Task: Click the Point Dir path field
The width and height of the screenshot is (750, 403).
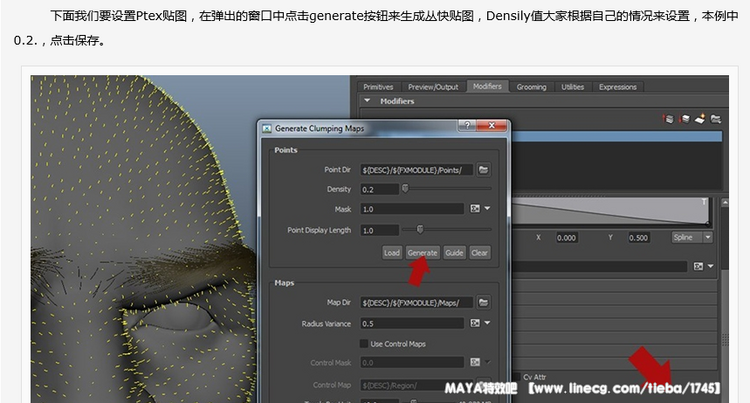Action: [417, 170]
